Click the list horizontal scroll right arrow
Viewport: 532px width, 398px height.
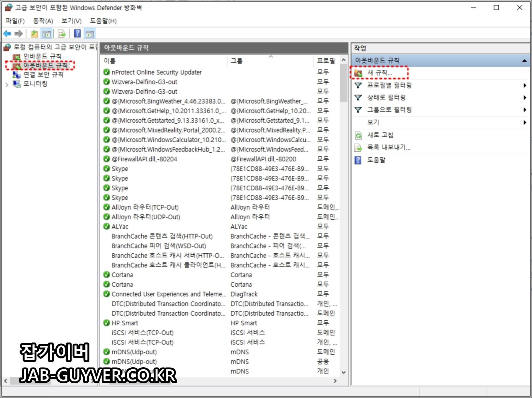click(335, 381)
